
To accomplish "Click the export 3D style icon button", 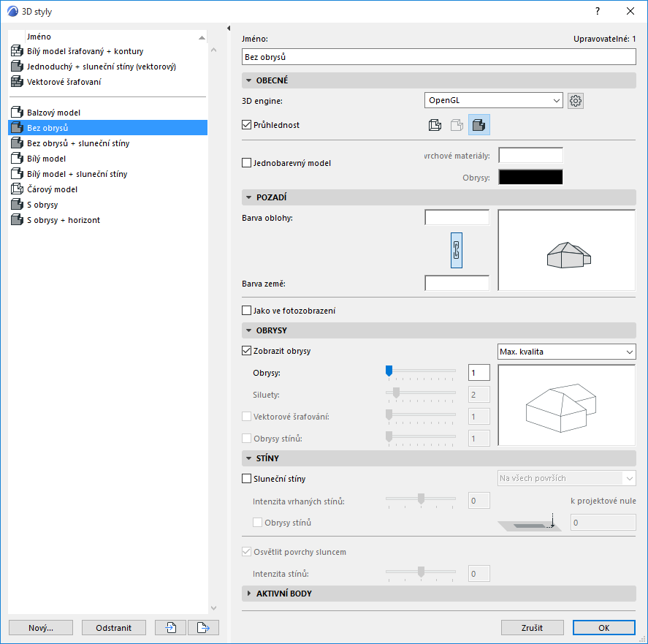I will coord(203,627).
